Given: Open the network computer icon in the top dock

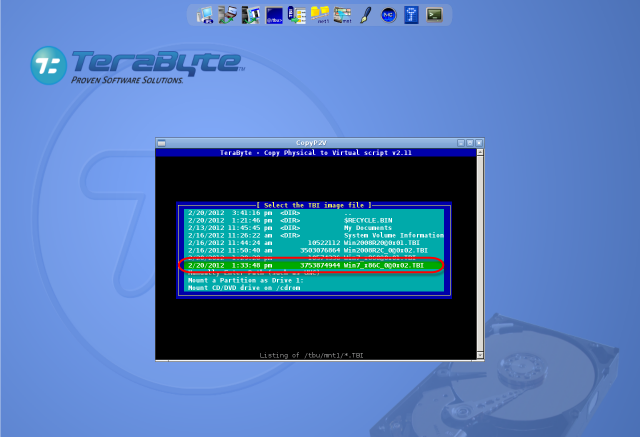Looking at the screenshot, I should click(205, 15).
